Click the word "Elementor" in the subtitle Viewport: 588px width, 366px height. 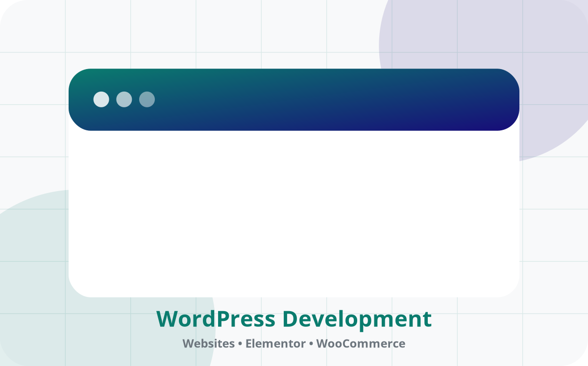(x=276, y=343)
